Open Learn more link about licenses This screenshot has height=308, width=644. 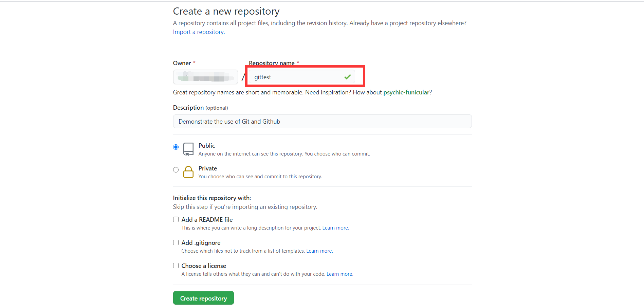(x=339, y=274)
